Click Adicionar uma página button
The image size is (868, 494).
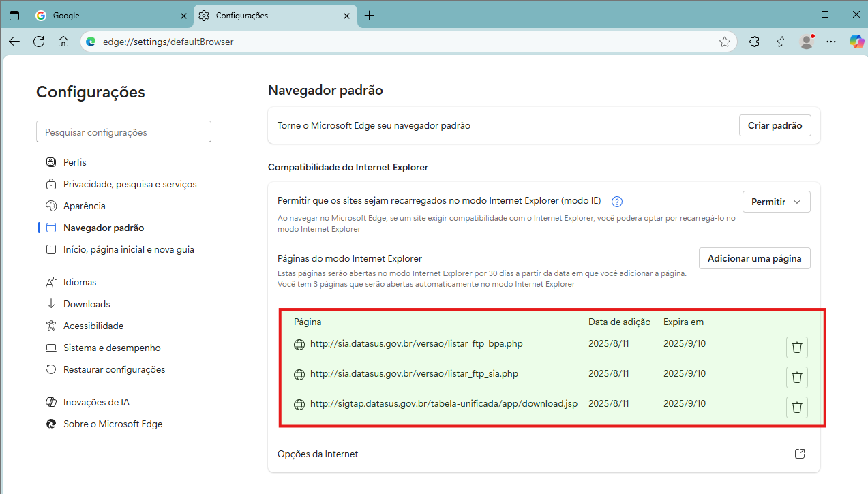[x=754, y=259]
